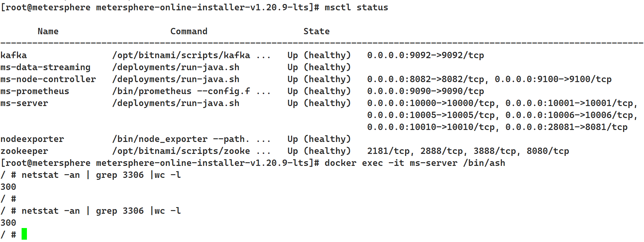Click the ms-node-controller service name
644x242 pixels.
click(x=48, y=79)
